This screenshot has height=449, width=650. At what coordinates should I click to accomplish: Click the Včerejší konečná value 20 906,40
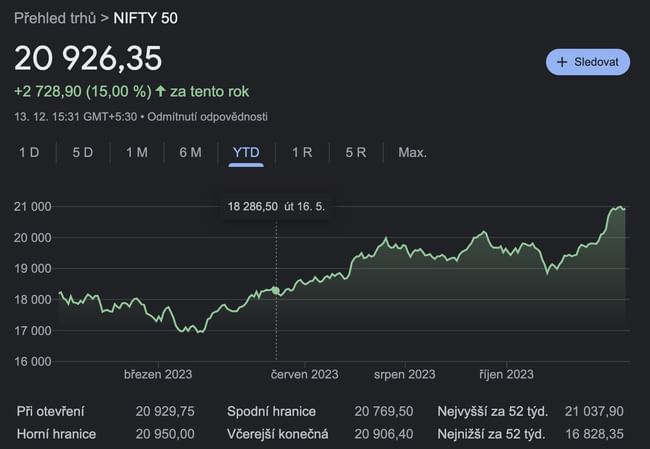(x=383, y=433)
